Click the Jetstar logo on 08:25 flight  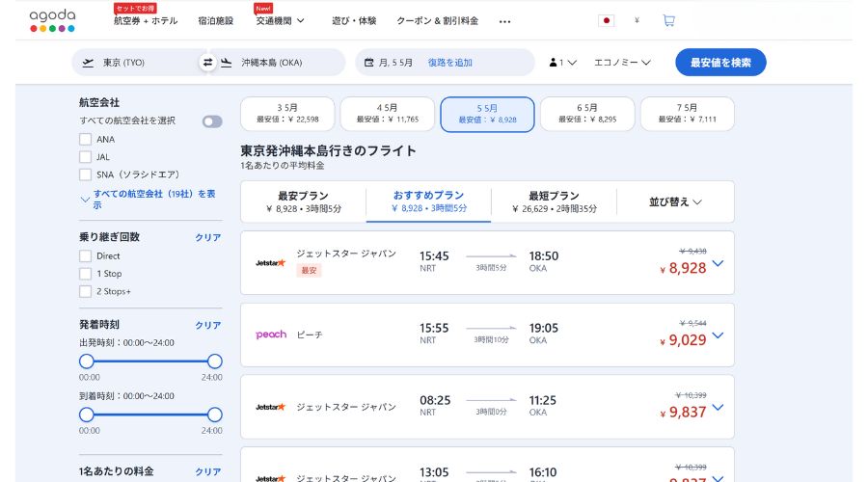(270, 407)
